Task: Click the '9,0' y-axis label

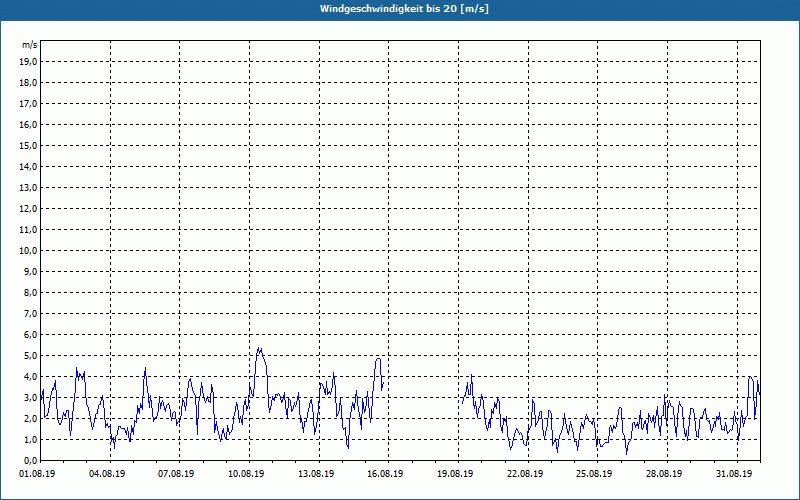Action: pos(31,271)
